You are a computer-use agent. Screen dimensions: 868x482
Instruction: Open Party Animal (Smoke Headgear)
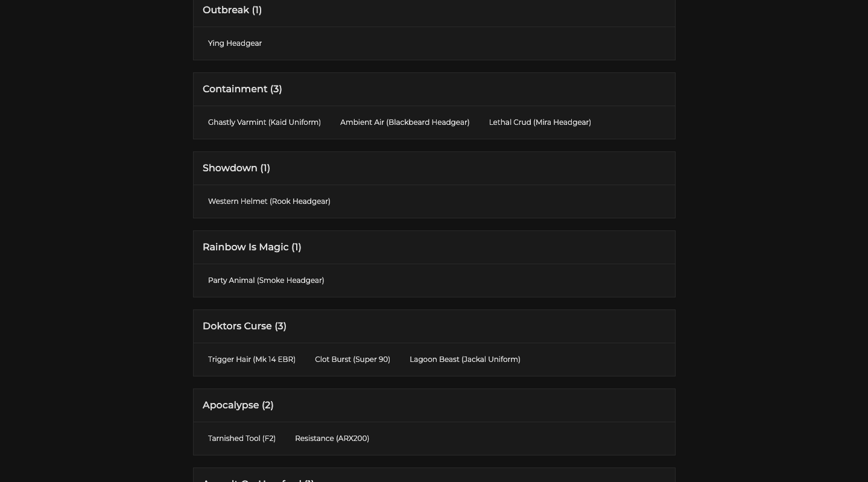point(266,281)
